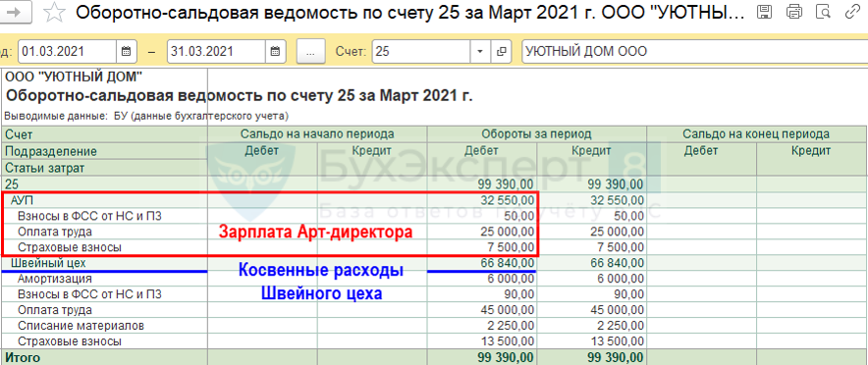The image size is (868, 365).
Task: Open print preview icon in title bar
Action: [x=824, y=12]
